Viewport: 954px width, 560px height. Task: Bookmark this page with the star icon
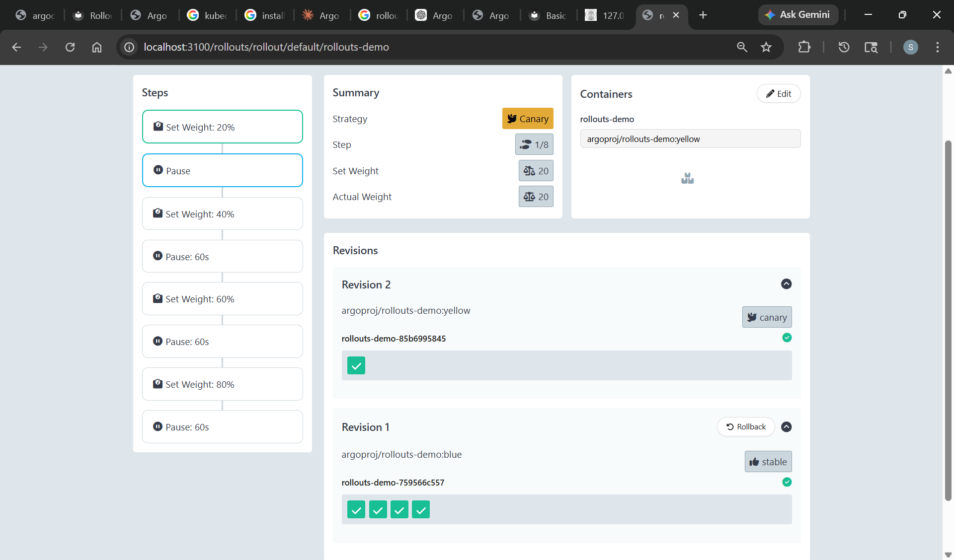pyautogui.click(x=766, y=47)
